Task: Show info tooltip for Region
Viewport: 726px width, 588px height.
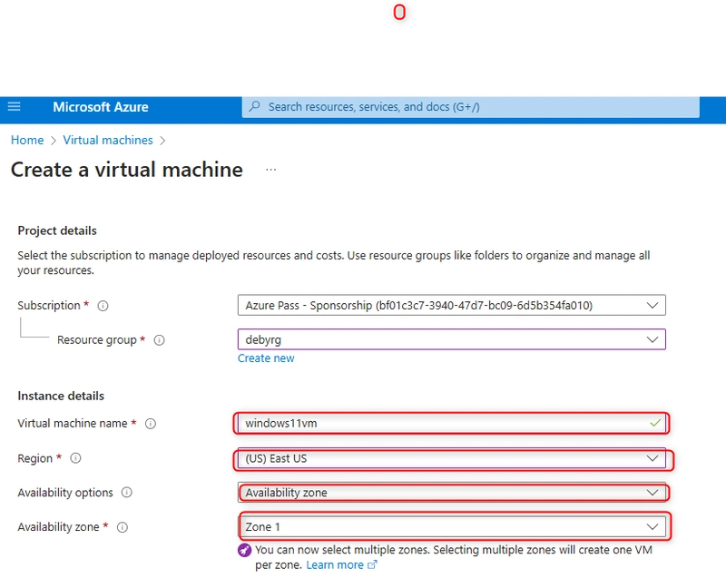Action: click(x=75, y=458)
